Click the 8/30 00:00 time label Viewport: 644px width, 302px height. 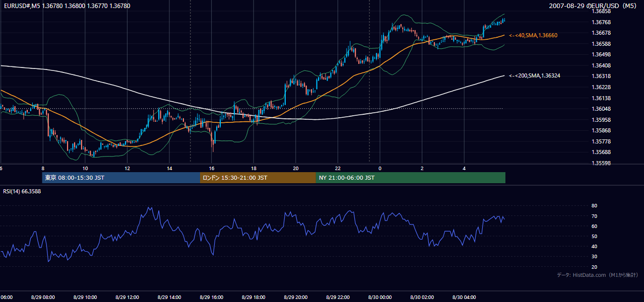click(x=379, y=297)
